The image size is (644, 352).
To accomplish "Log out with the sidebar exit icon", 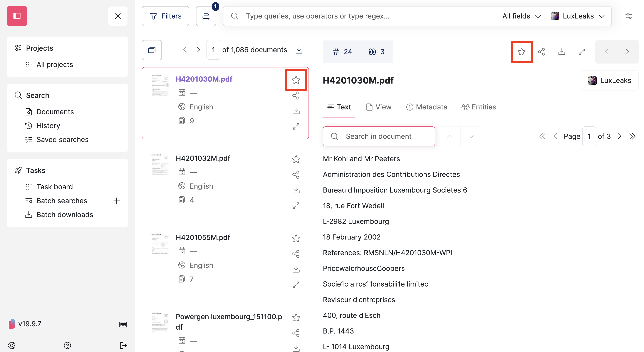I will [123, 345].
